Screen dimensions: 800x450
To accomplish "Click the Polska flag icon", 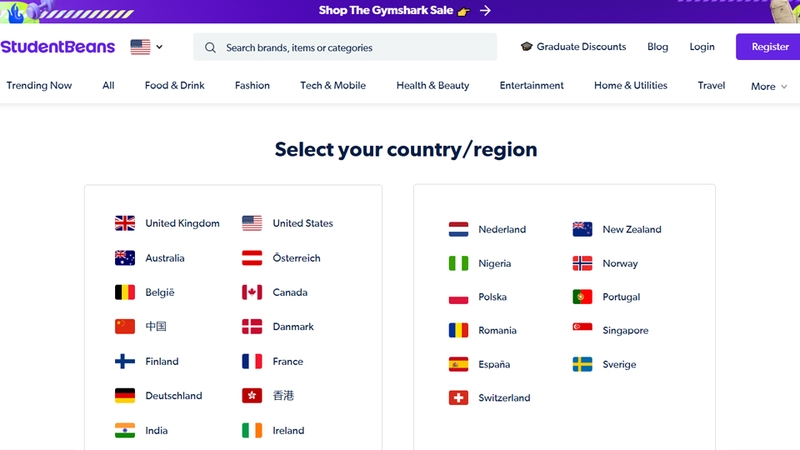I will [458, 297].
